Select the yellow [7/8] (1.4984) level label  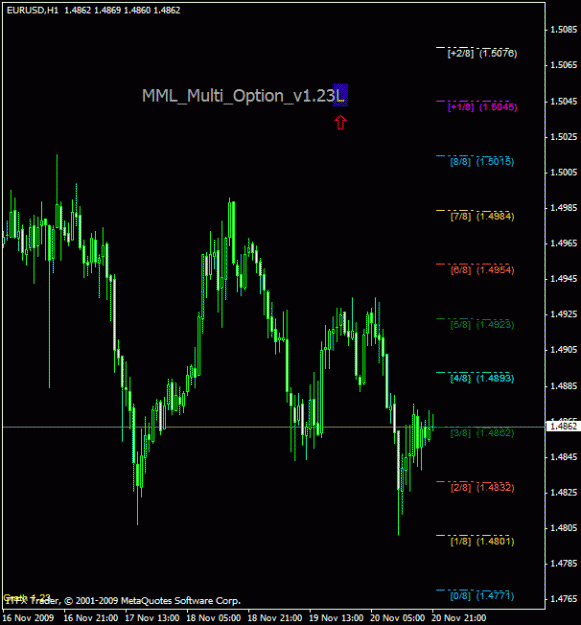[482, 216]
